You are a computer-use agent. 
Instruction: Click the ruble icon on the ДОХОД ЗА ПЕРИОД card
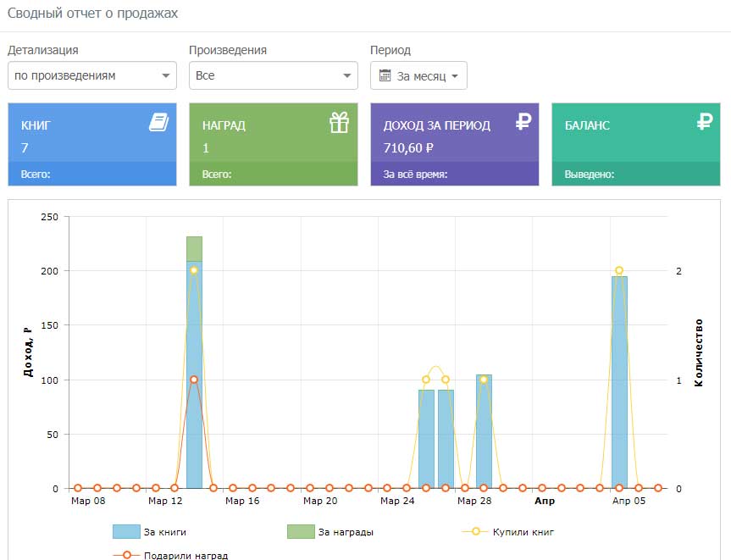pos(523,122)
